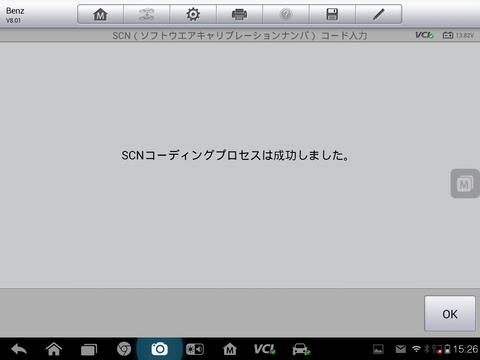
Task: Check VCI connection status in header bar
Action: [x=424, y=35]
